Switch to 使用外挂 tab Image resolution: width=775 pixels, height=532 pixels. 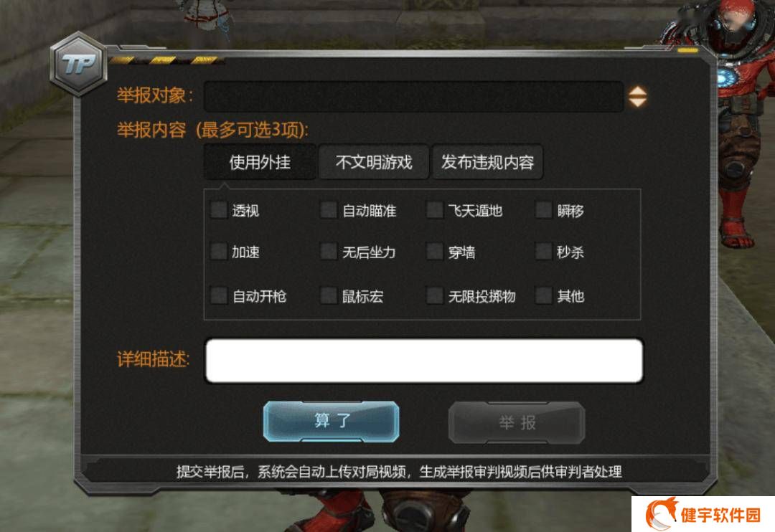click(x=260, y=162)
